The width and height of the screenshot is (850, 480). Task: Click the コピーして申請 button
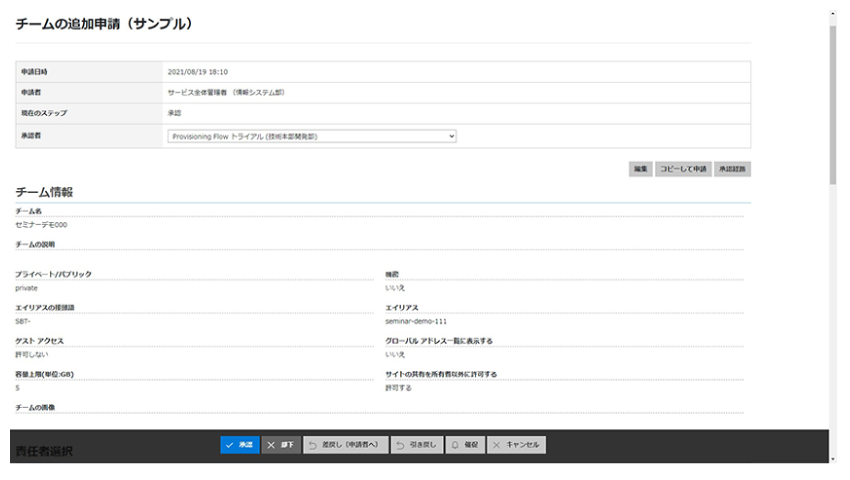click(684, 169)
